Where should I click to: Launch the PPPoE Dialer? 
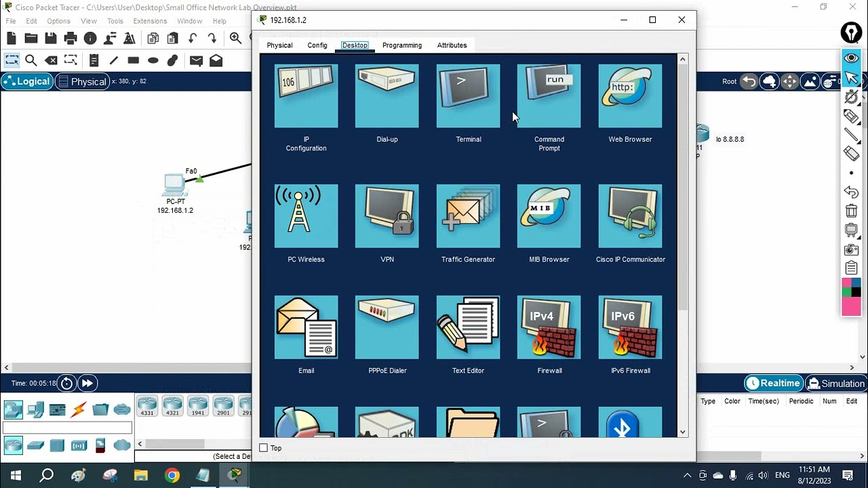[x=387, y=327]
